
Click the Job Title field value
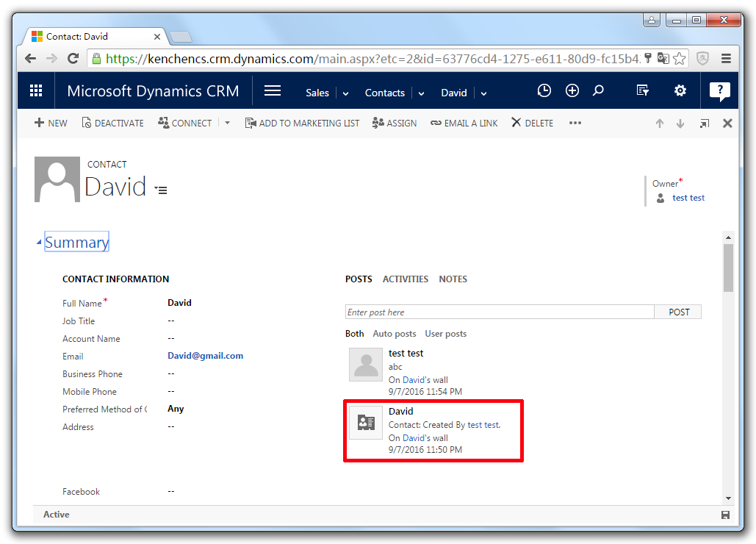[170, 321]
